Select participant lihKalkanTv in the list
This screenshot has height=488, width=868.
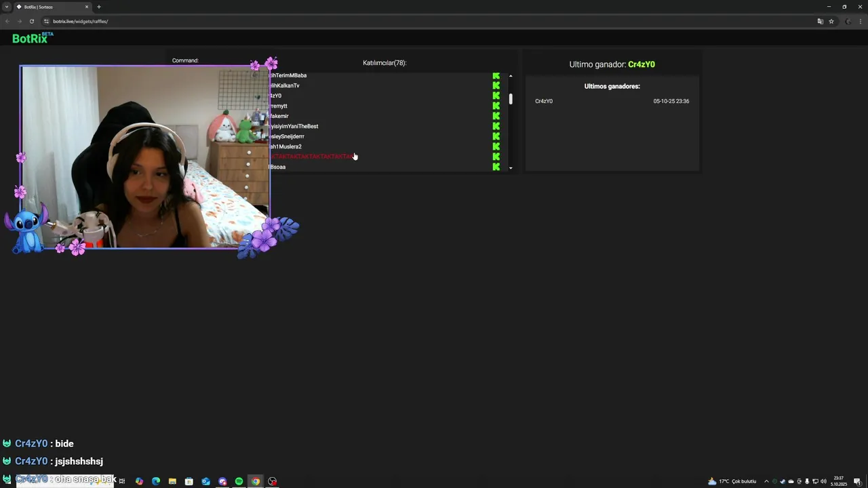(x=285, y=85)
